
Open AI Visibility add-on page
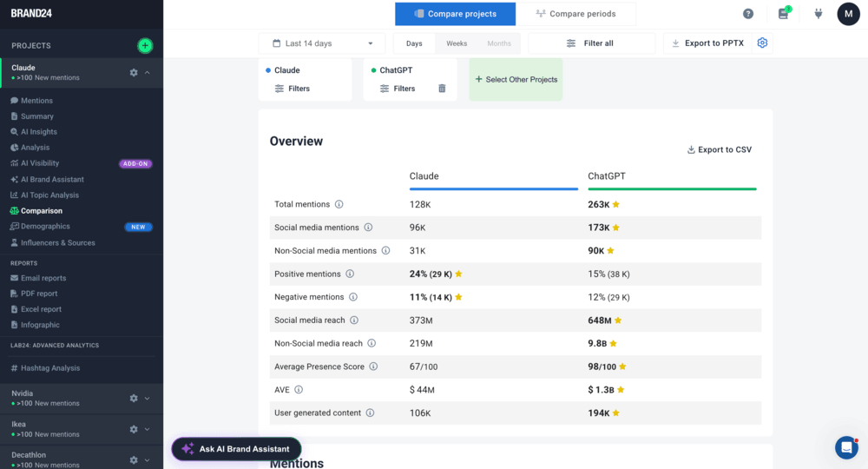(x=40, y=163)
